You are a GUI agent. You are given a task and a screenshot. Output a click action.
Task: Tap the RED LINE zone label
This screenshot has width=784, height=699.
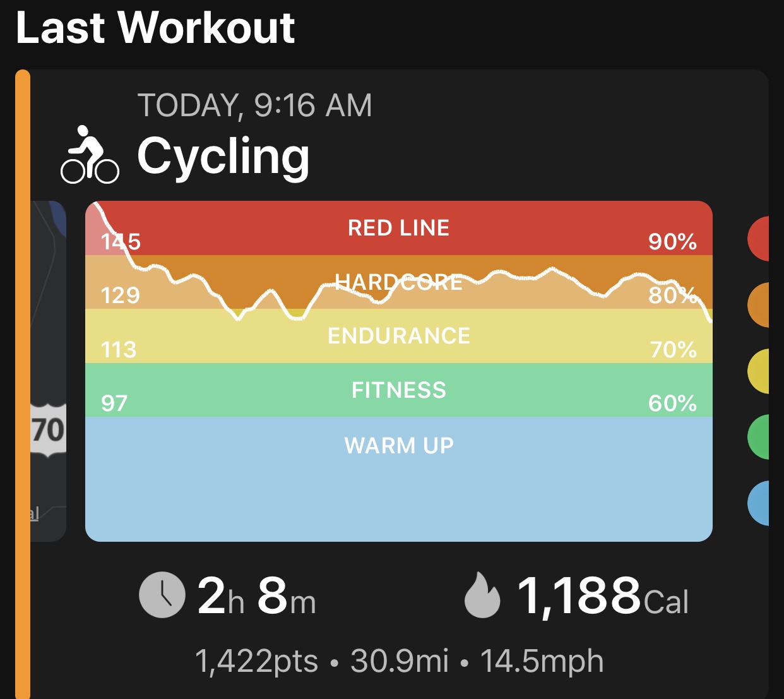click(398, 228)
